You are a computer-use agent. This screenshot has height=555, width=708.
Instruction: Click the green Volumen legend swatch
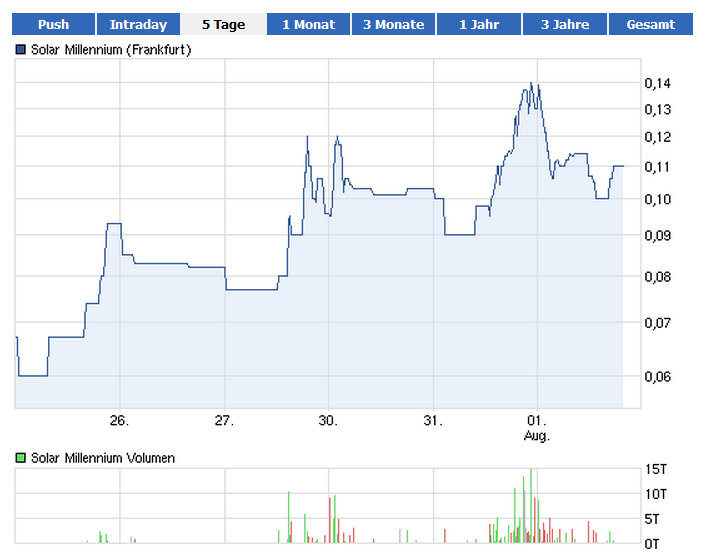coord(21,458)
